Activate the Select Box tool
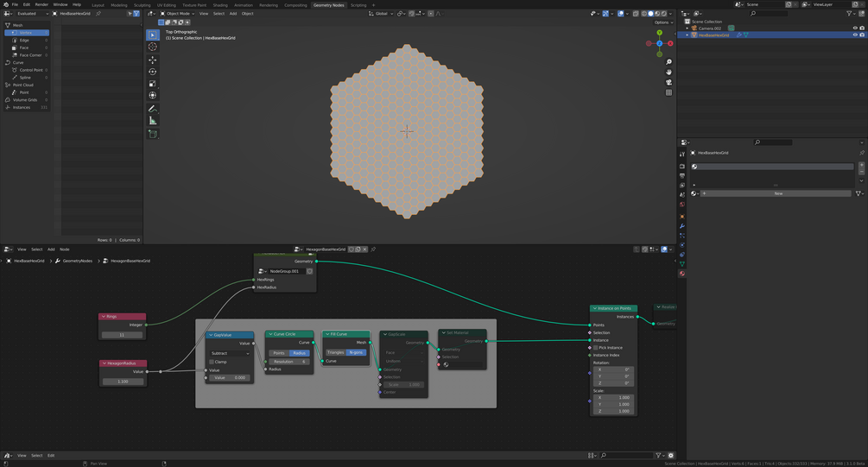The width and height of the screenshot is (868, 467). click(x=153, y=35)
